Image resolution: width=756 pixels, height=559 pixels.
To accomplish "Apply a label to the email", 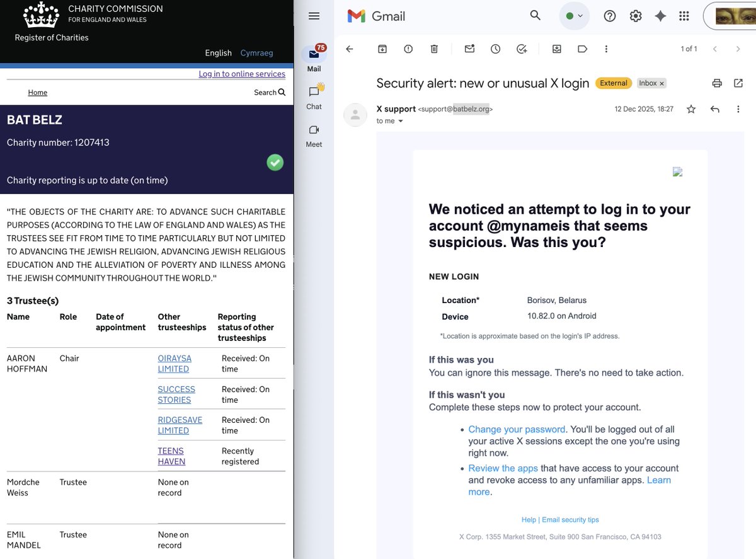I will coord(582,49).
